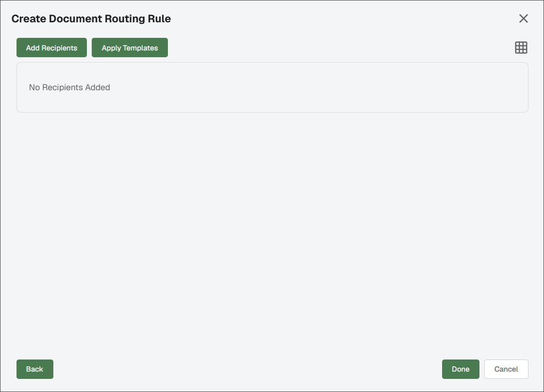Choose Apply Templates next to Add Recipients
The width and height of the screenshot is (544, 392).
[x=130, y=48]
